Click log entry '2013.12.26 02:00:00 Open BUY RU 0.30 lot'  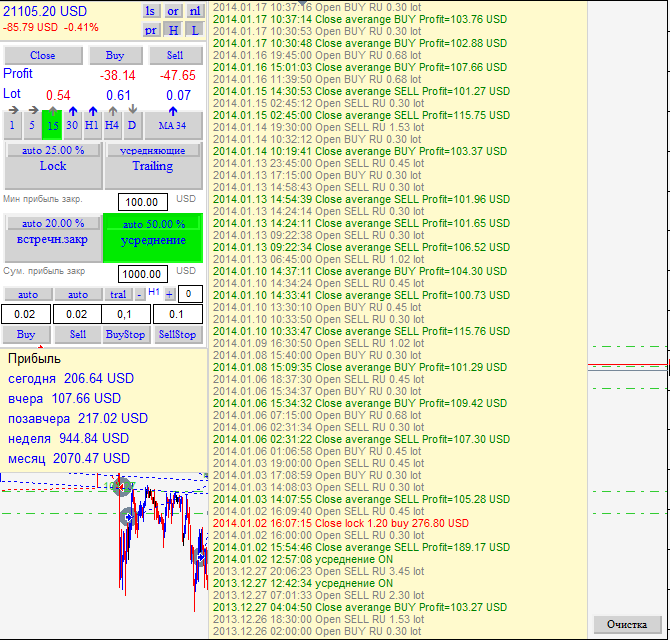click(x=317, y=631)
